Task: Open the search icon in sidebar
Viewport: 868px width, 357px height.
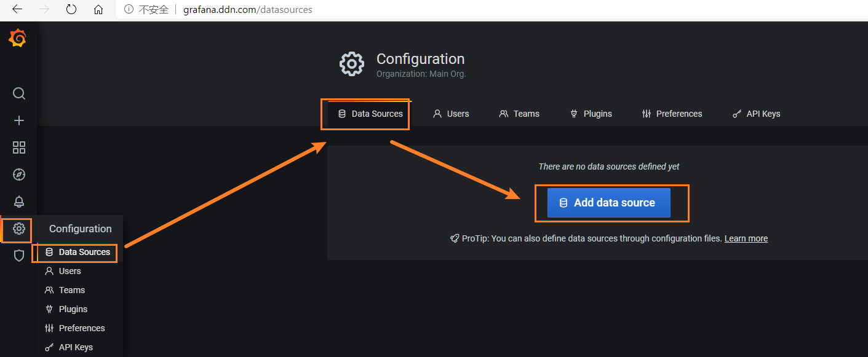Action: pyautogui.click(x=19, y=93)
